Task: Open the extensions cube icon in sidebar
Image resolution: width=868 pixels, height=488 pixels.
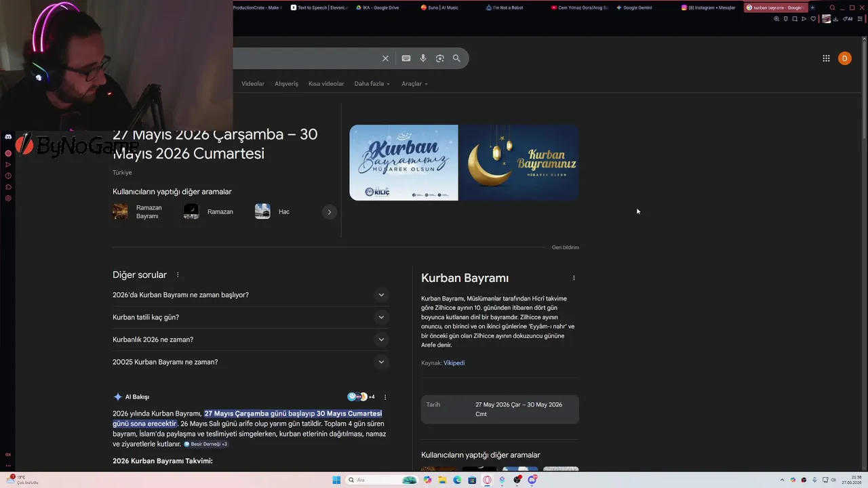Action: 8,187
